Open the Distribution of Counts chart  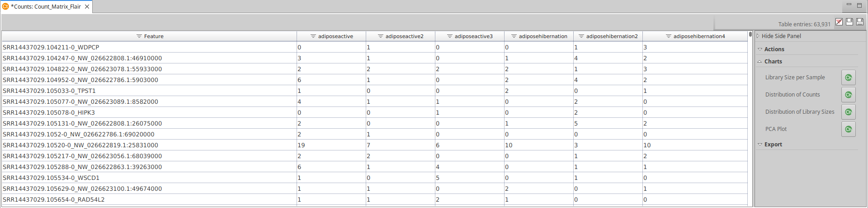[848, 95]
